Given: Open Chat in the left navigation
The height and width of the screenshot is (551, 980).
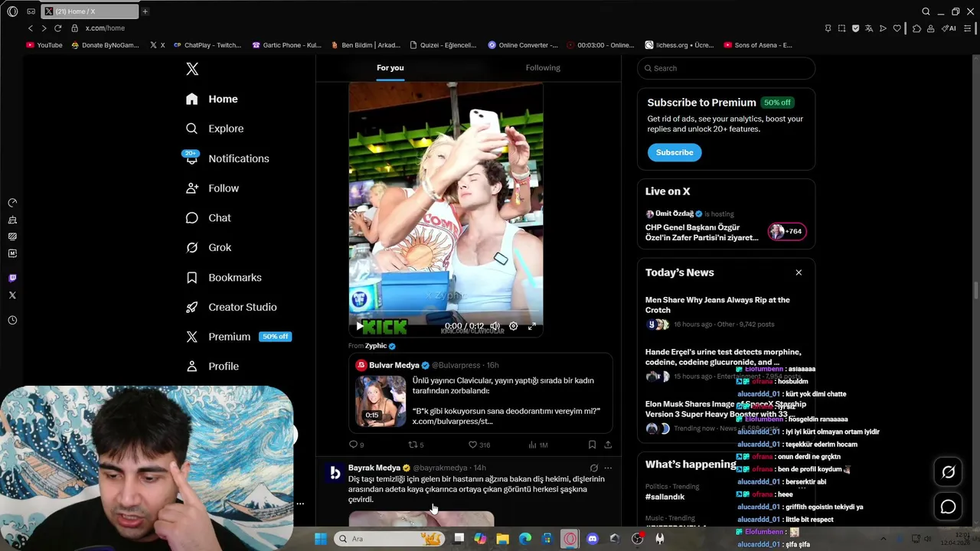Looking at the screenshot, I should point(208,218).
